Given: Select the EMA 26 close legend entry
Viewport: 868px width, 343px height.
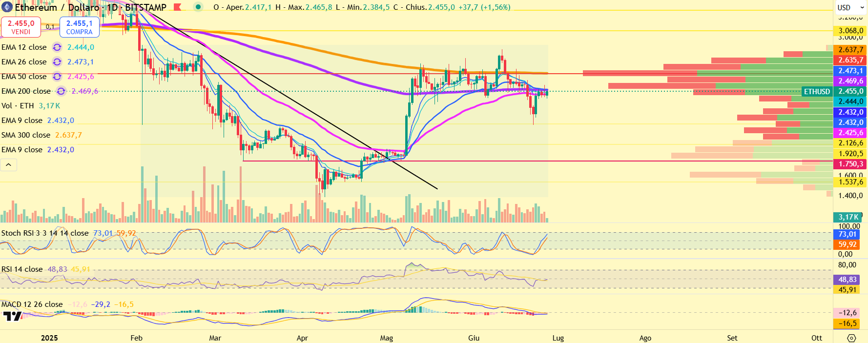Looking at the screenshot, I should (x=24, y=62).
